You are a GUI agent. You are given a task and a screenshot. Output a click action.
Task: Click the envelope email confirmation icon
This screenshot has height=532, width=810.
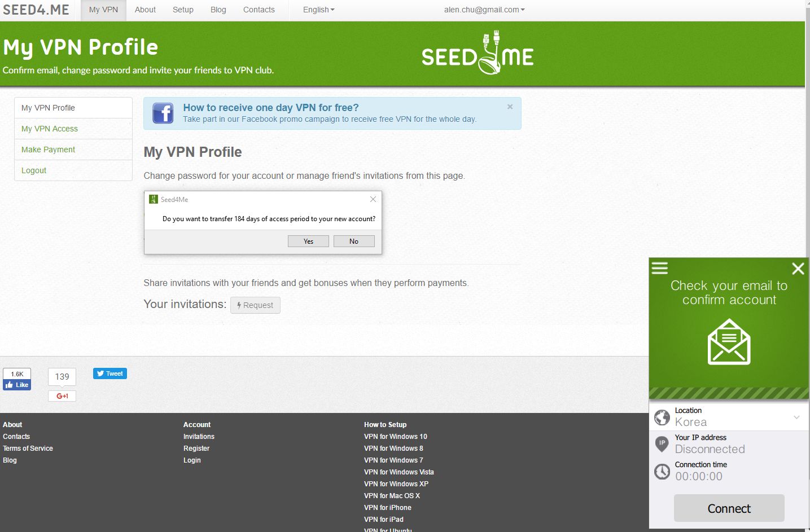point(729,342)
